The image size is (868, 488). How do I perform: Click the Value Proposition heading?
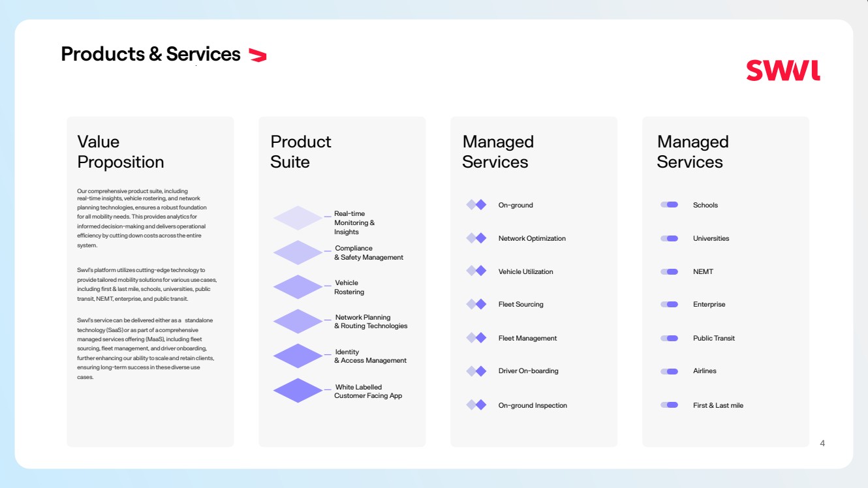pos(121,152)
